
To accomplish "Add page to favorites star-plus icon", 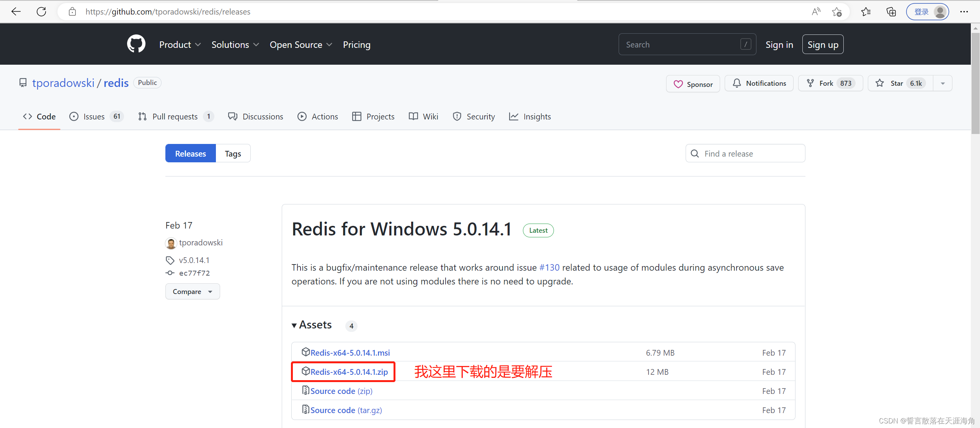I will [837, 12].
